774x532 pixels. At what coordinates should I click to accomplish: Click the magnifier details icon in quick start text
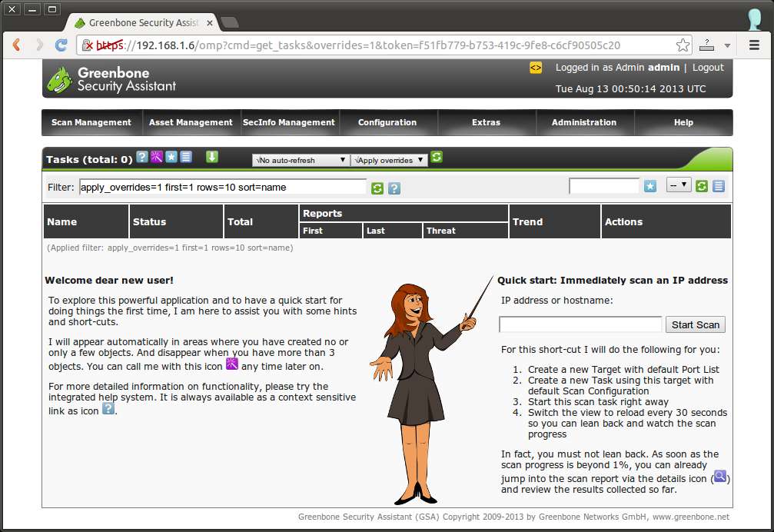pyautogui.click(x=720, y=476)
